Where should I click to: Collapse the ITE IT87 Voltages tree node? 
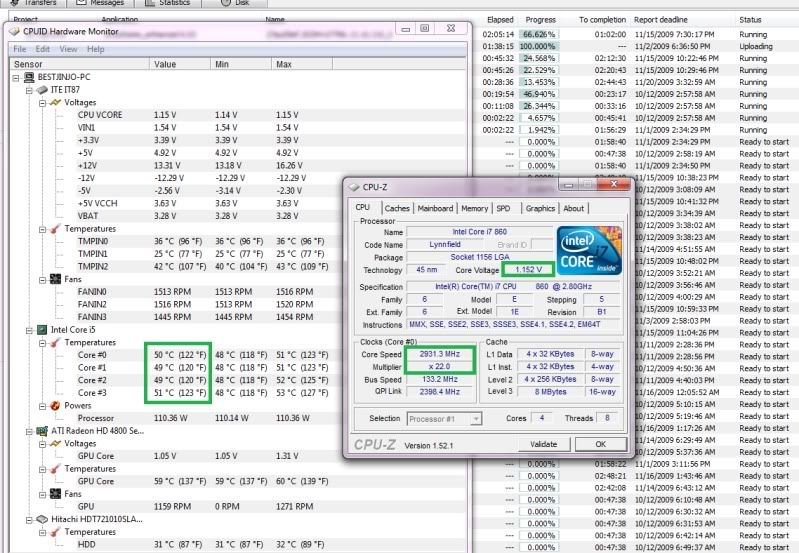pyautogui.click(x=42, y=102)
